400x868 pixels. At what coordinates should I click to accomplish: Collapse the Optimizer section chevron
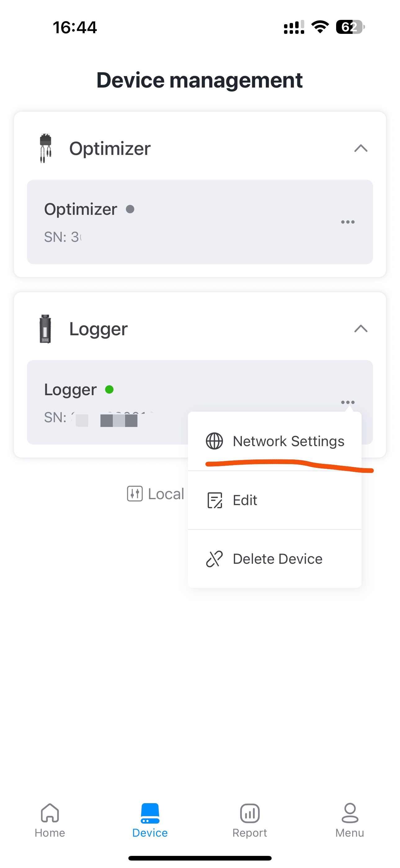point(361,148)
